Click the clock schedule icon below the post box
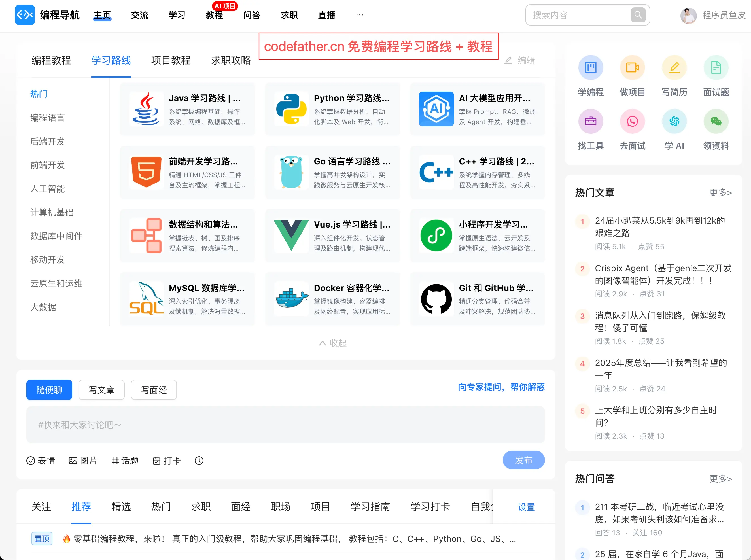Image resolution: width=751 pixels, height=560 pixels. pos(199,461)
